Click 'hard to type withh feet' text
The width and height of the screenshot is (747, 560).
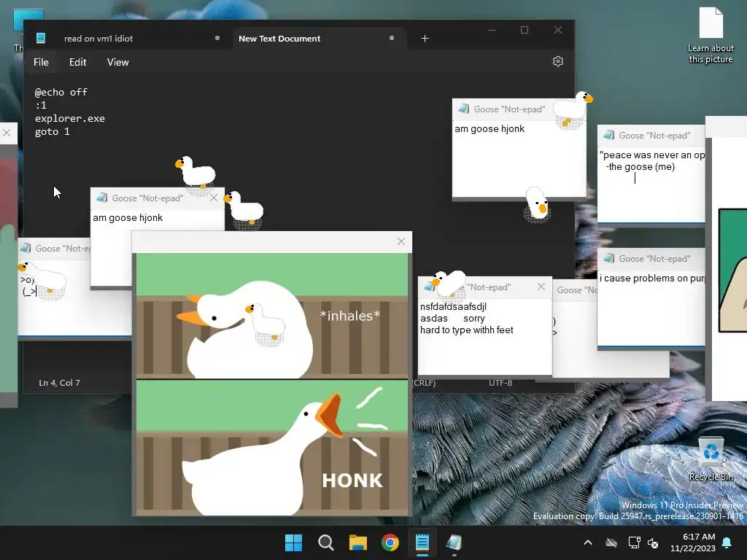(x=466, y=330)
